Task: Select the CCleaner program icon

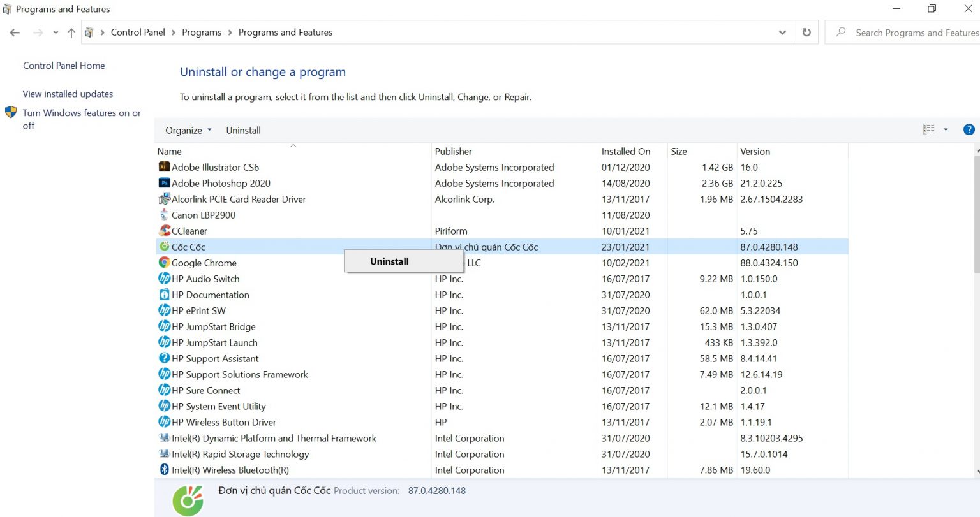Action: (164, 231)
